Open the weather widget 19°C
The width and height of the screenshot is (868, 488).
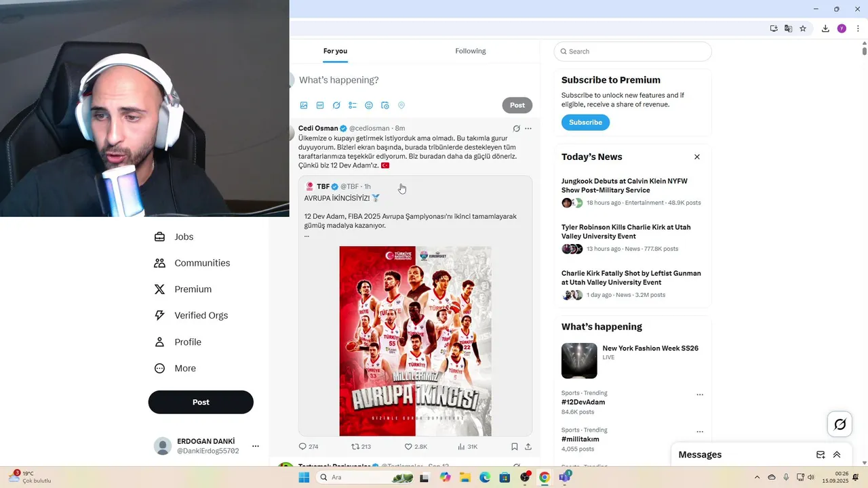[x=28, y=477]
